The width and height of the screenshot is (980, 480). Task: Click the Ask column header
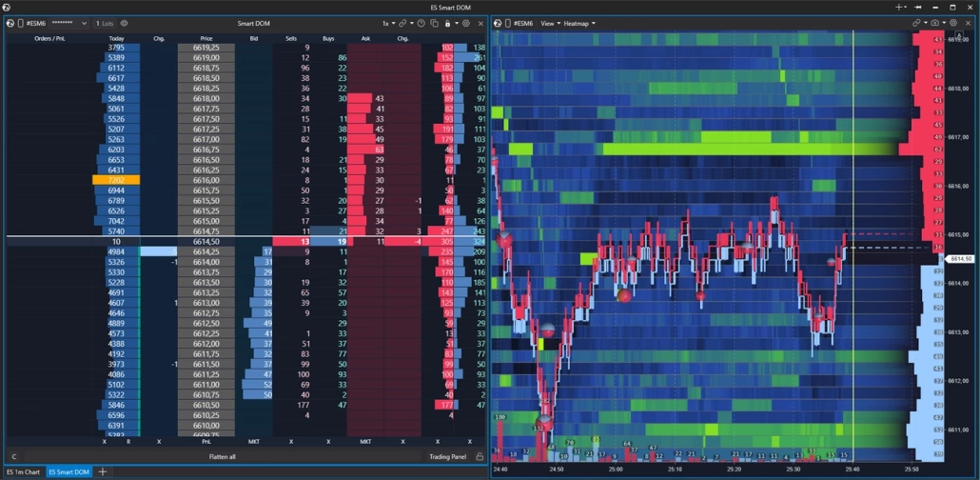click(x=365, y=38)
